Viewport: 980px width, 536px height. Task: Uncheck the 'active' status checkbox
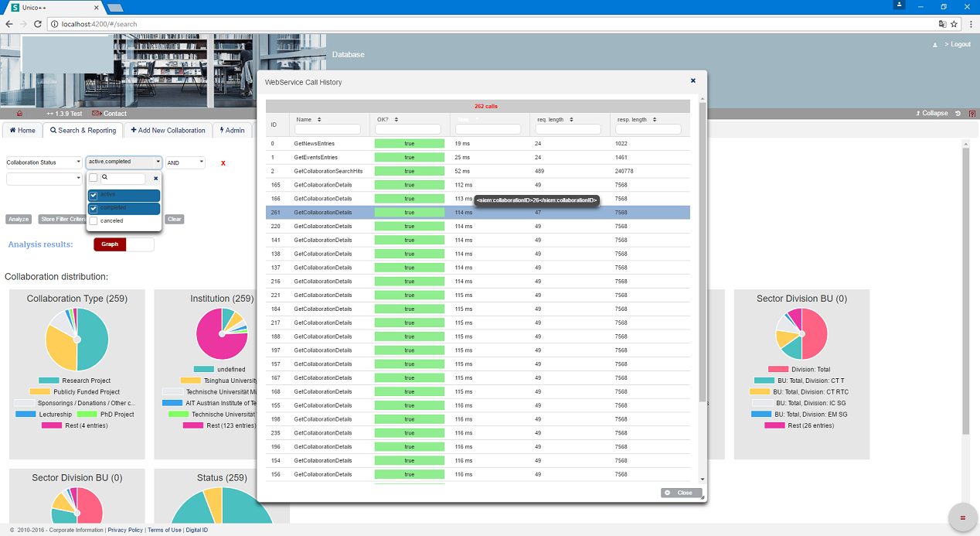pyautogui.click(x=94, y=195)
